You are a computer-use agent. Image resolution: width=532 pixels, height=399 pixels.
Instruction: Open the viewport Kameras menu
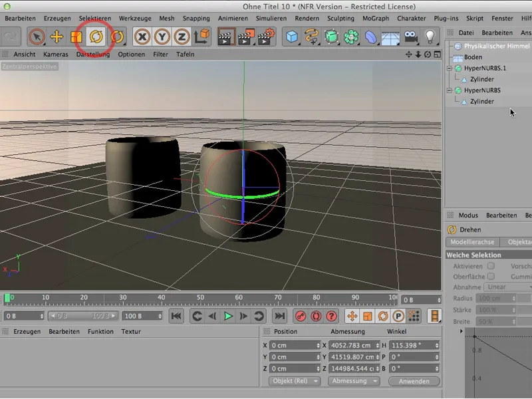click(x=56, y=55)
